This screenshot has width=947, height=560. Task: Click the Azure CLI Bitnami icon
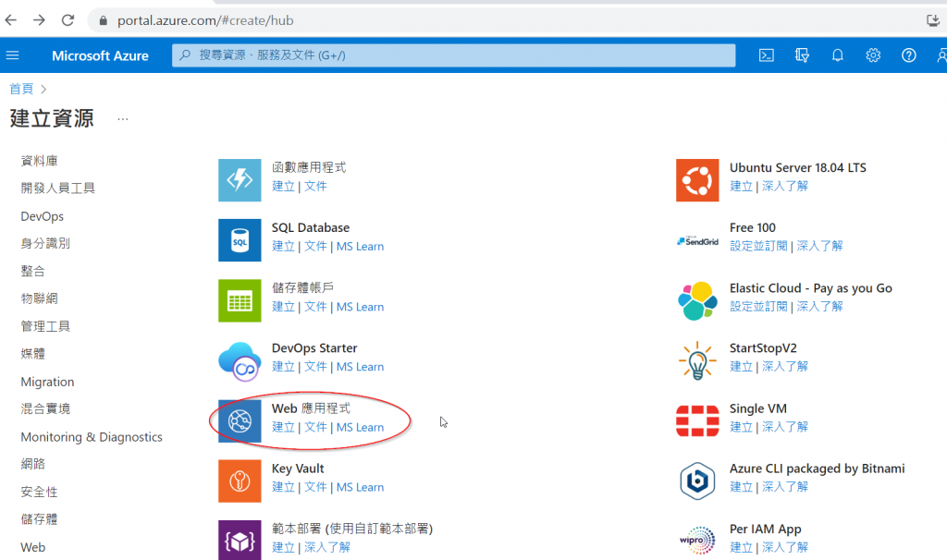click(697, 481)
